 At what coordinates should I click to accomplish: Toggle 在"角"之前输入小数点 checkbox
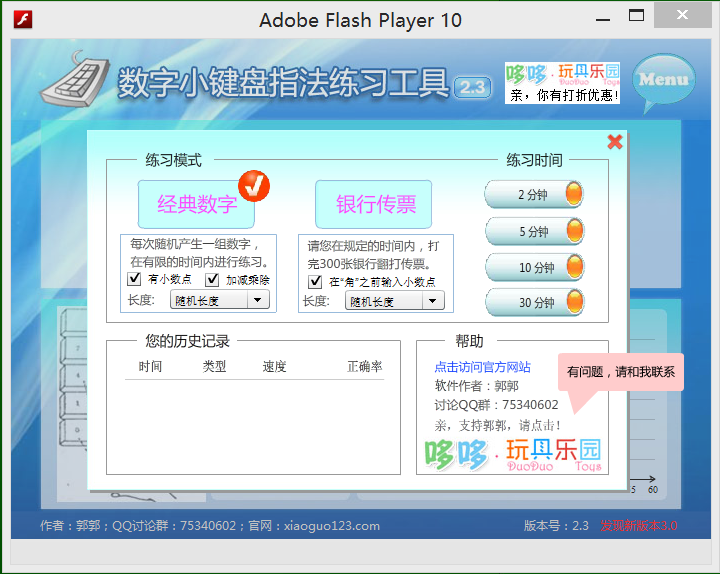(x=315, y=281)
